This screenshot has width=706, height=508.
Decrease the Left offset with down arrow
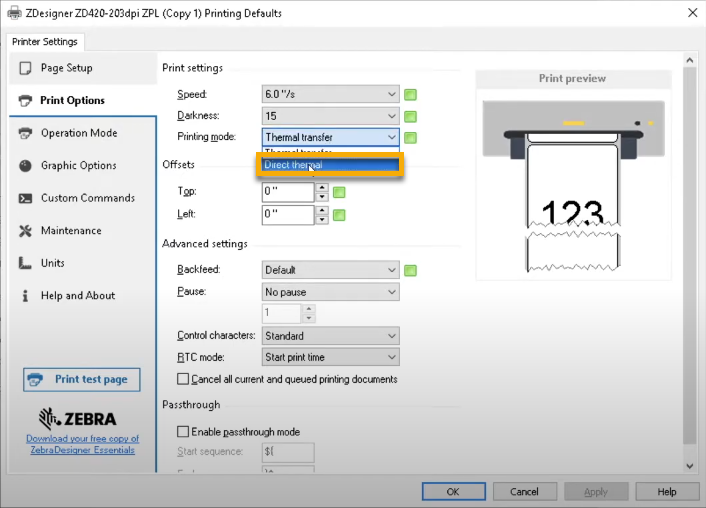click(x=321, y=220)
